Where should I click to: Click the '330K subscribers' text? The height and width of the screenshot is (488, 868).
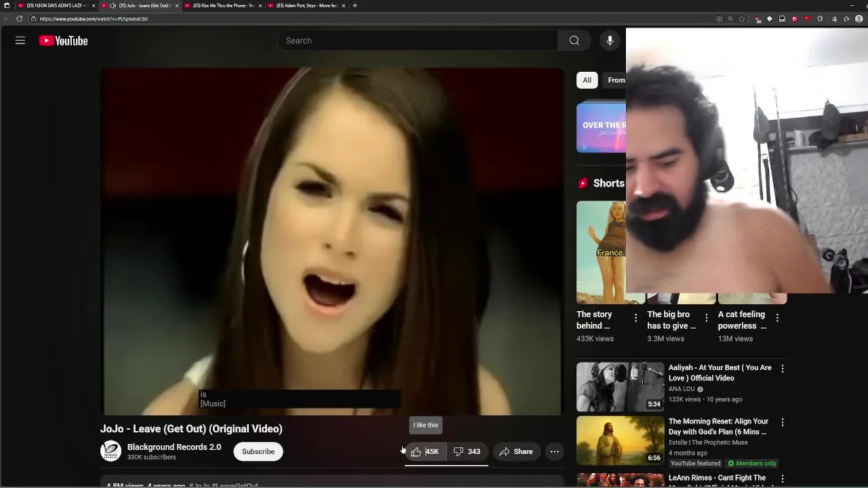point(152,457)
